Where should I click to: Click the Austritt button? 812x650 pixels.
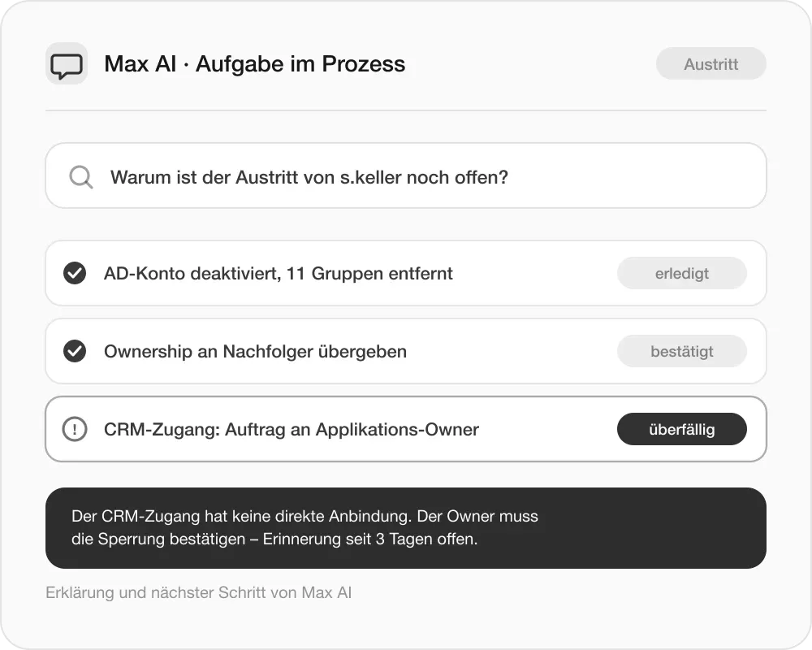(x=711, y=63)
